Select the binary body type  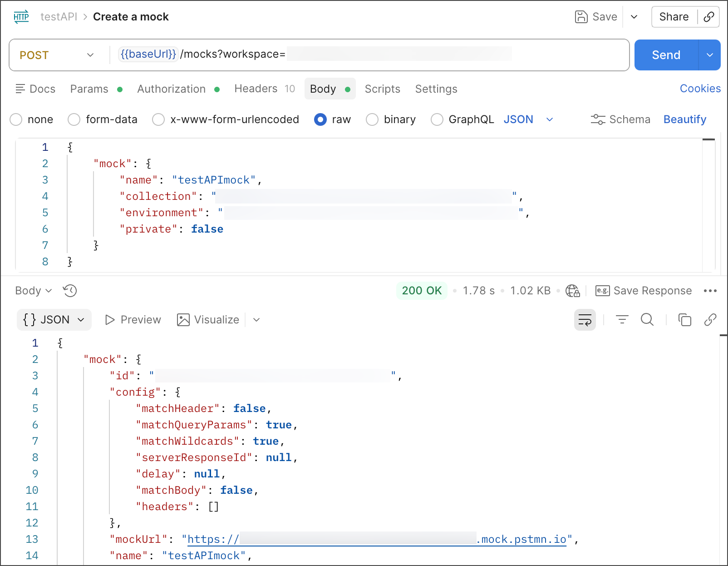coord(372,119)
